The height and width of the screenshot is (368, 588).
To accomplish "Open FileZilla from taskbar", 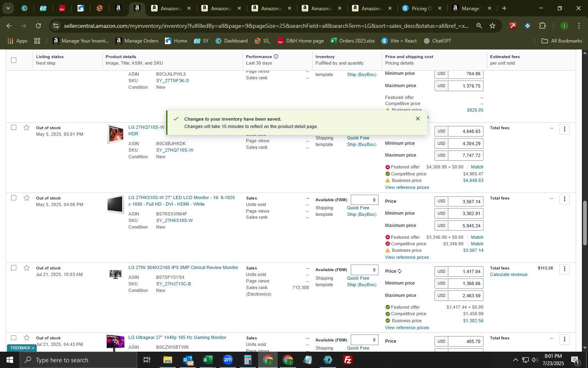I will [x=348, y=360].
